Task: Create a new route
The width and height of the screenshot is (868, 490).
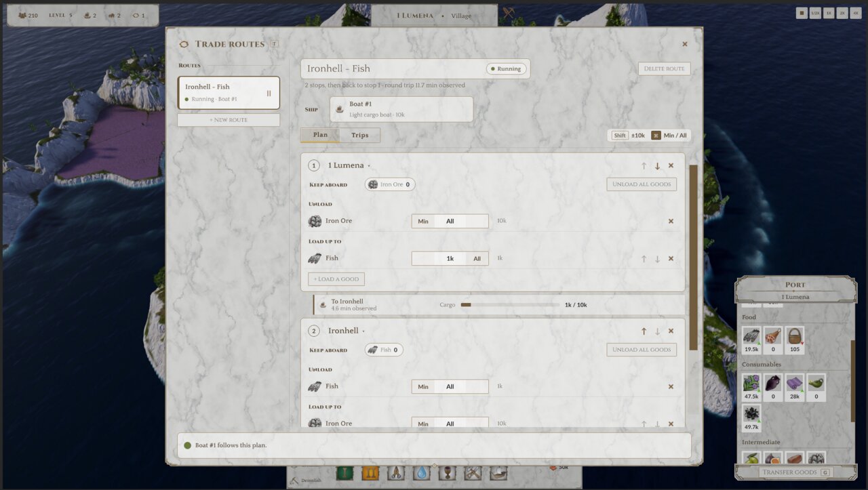Action: point(229,120)
